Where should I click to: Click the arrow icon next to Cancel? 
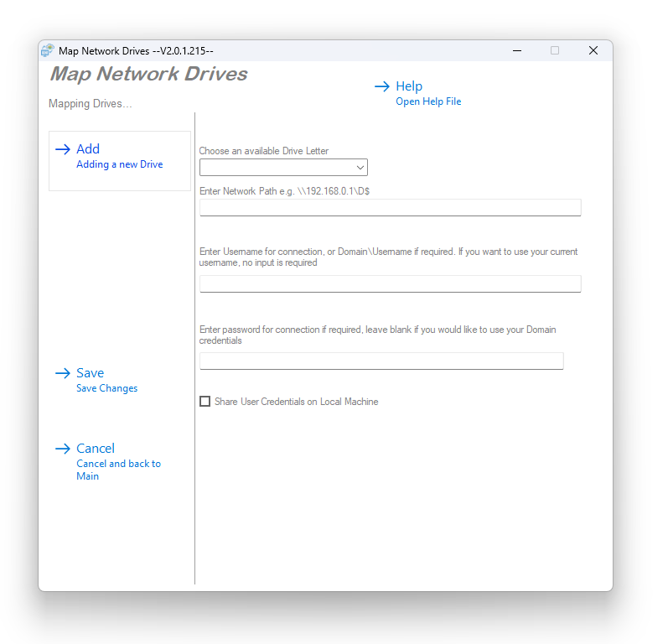(63, 449)
